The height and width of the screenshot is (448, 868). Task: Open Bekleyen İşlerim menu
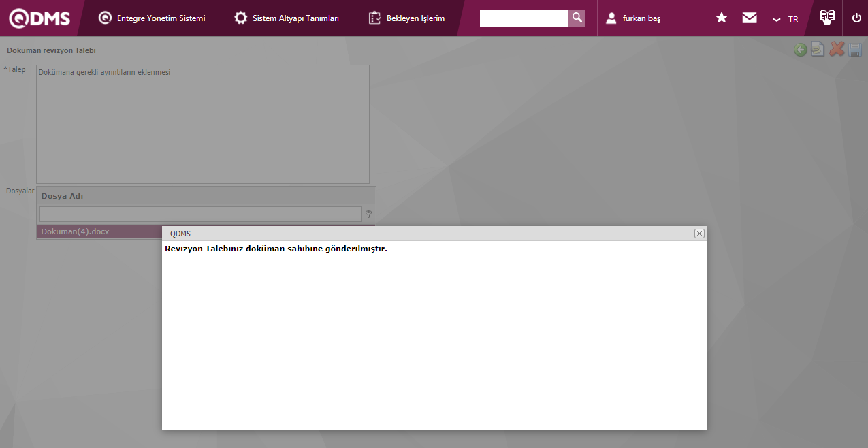click(x=406, y=18)
